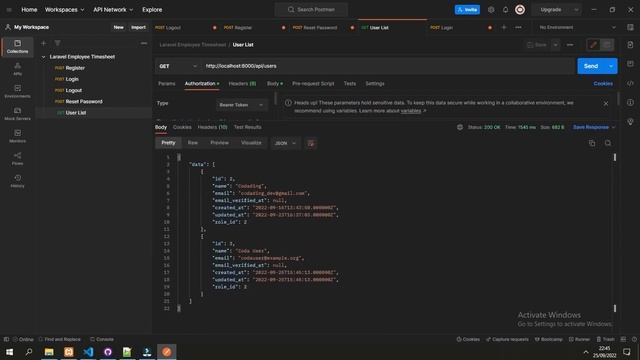Open the notifications bell
The image size is (640, 360).
pyautogui.click(x=505, y=9)
